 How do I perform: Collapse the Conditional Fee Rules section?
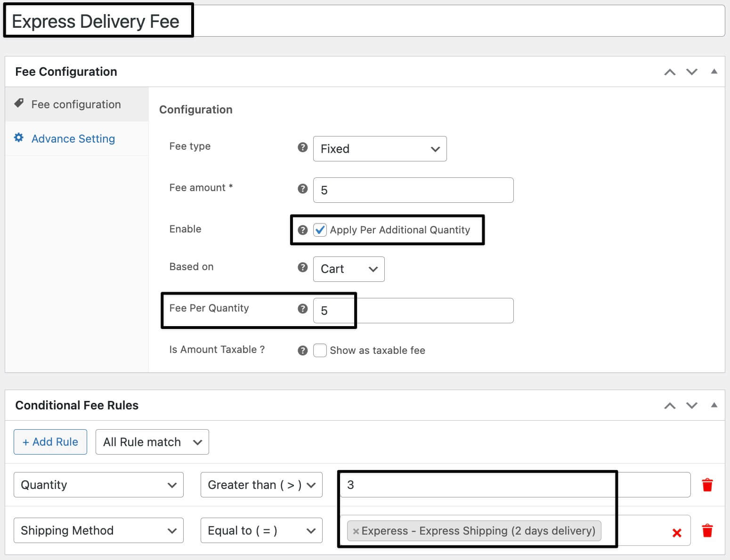click(x=714, y=405)
